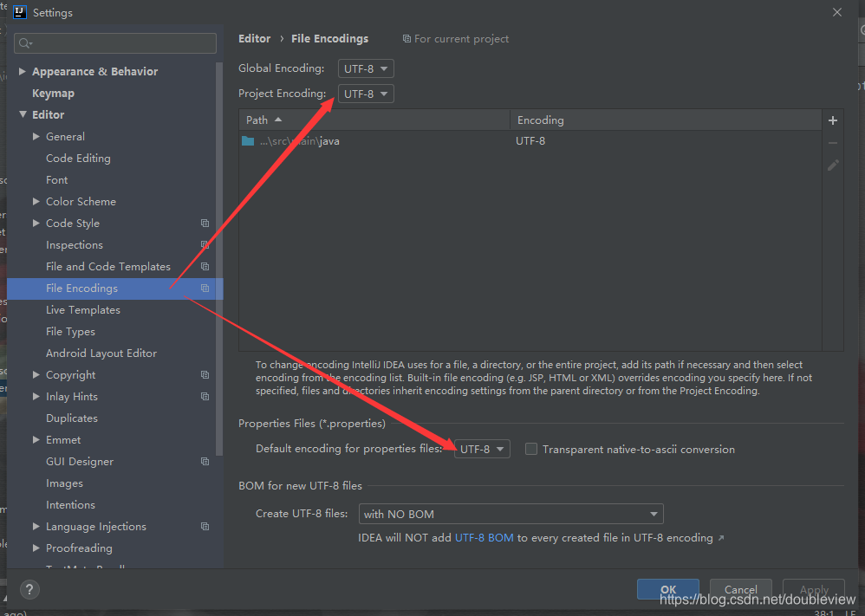Open File Types settings
865x616 pixels.
pyautogui.click(x=70, y=332)
